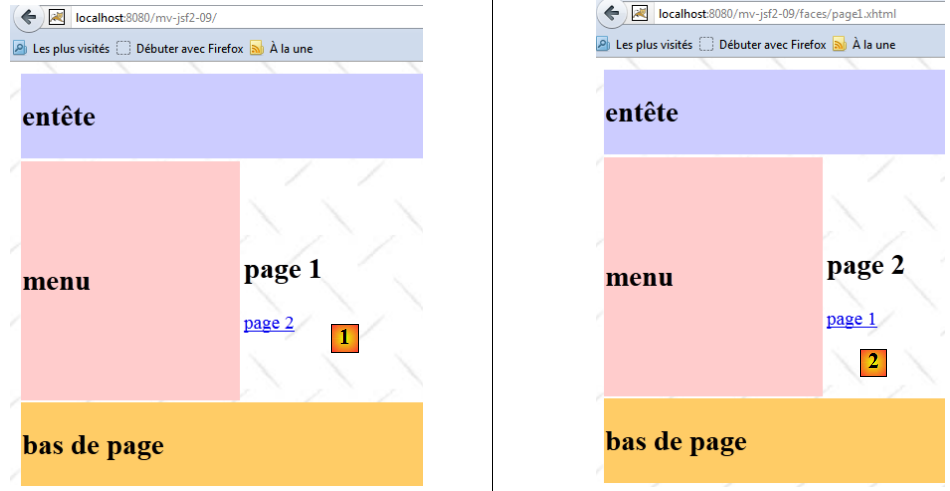Follow the 'page 1' hyperlink
Image resolution: width=950 pixels, height=491 pixels.
click(x=851, y=319)
